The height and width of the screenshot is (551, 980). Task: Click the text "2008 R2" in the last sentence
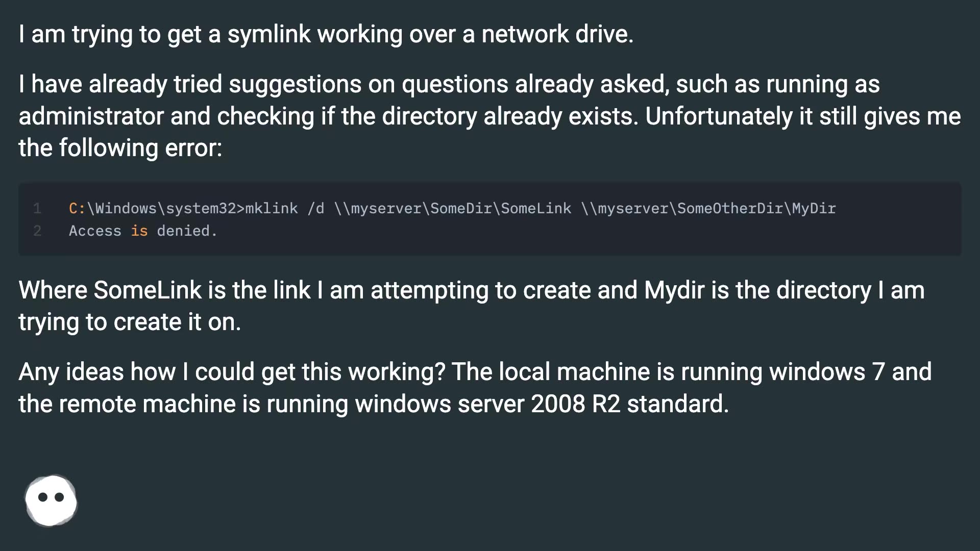point(575,404)
